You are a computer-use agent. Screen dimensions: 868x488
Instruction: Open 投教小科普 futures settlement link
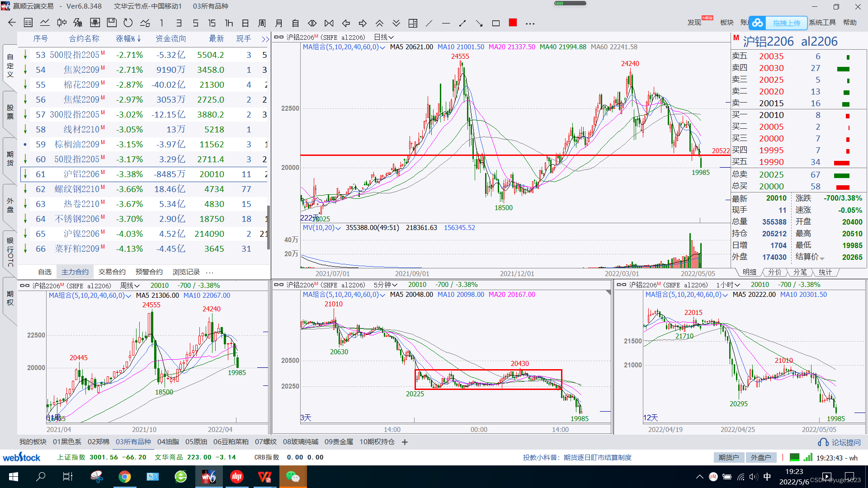coord(577,457)
